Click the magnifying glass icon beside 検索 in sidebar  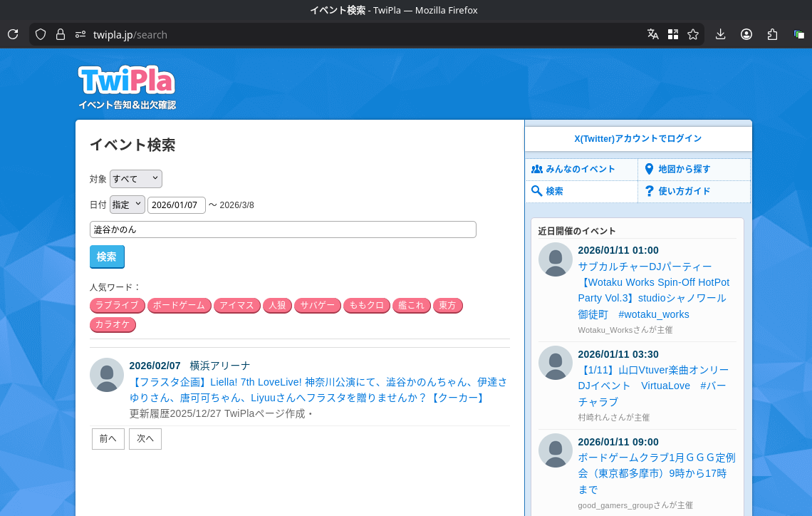(x=536, y=191)
